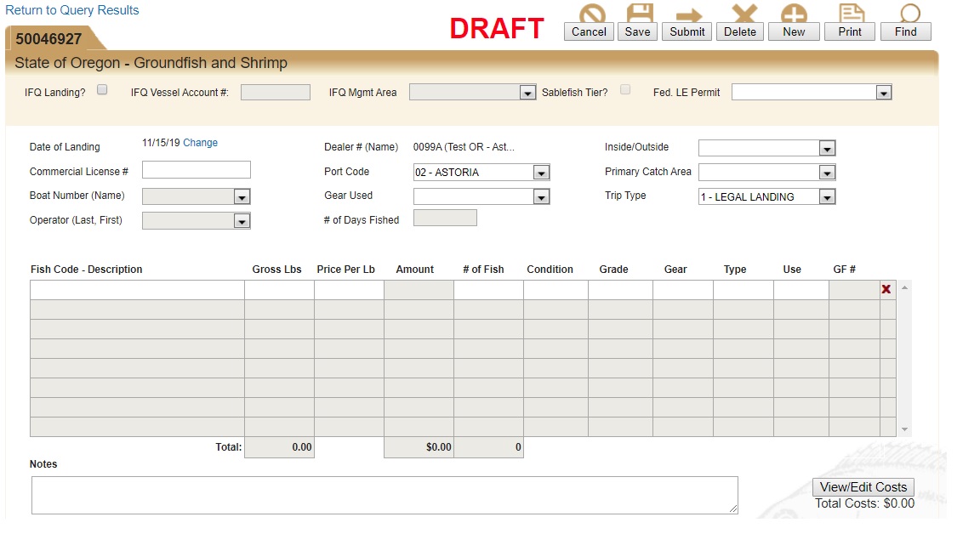The width and height of the screenshot is (980, 551).
Task: Click the Cancel button
Action: tap(589, 31)
